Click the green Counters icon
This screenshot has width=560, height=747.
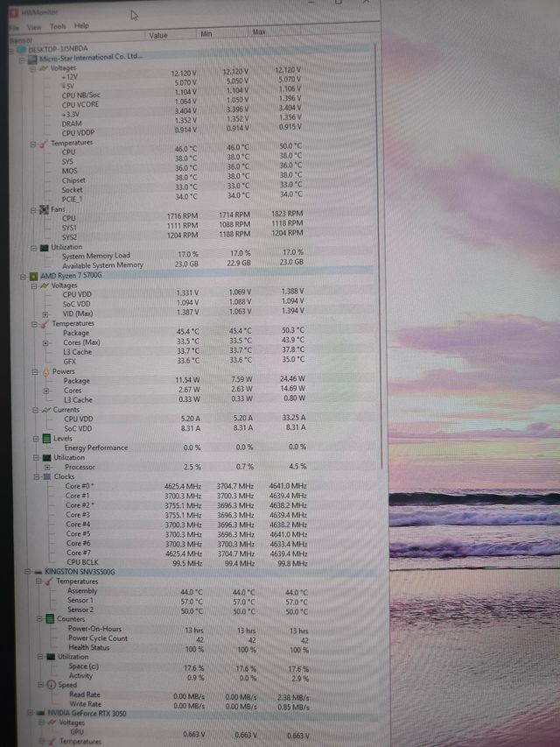pos(50,619)
